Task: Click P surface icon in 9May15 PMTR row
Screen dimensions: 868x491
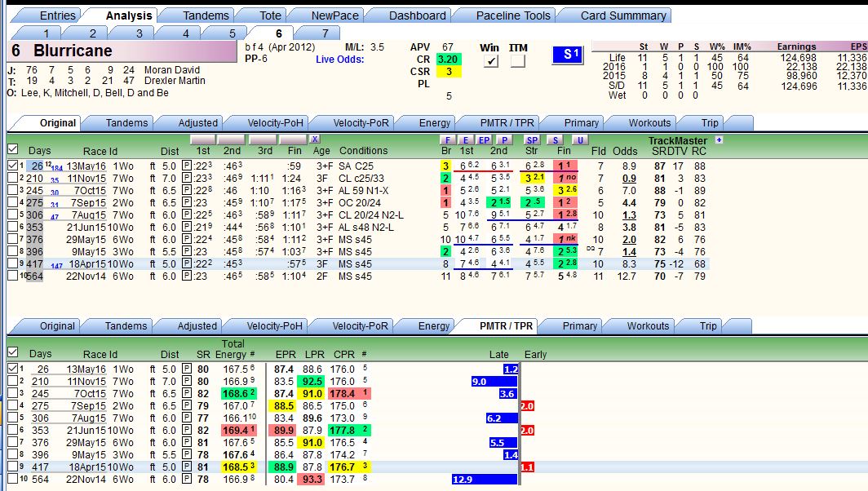Action: (x=187, y=454)
